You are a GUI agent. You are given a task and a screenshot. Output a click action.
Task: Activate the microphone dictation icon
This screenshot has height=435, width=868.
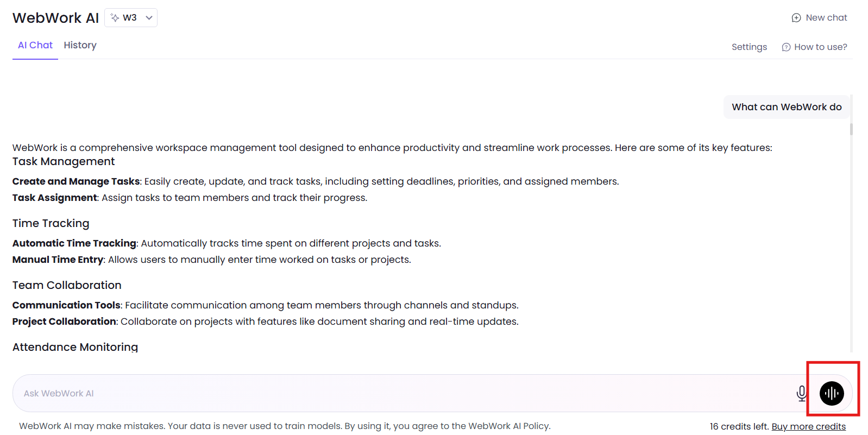click(x=801, y=393)
